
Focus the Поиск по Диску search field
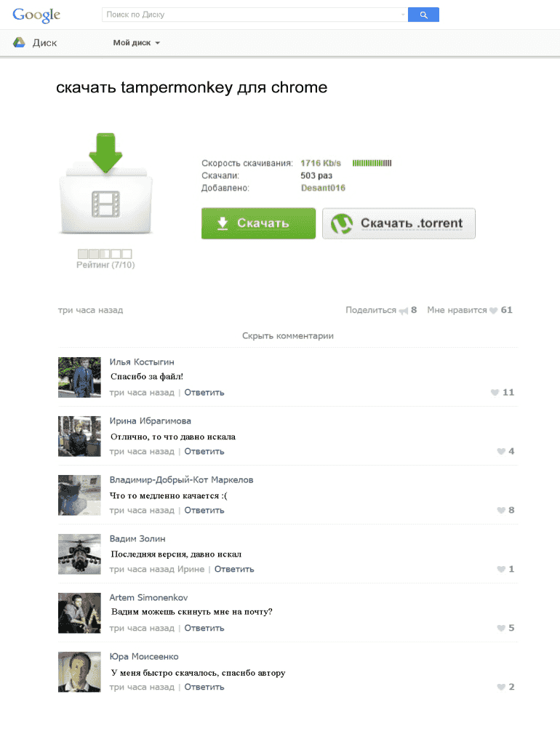pyautogui.click(x=252, y=15)
